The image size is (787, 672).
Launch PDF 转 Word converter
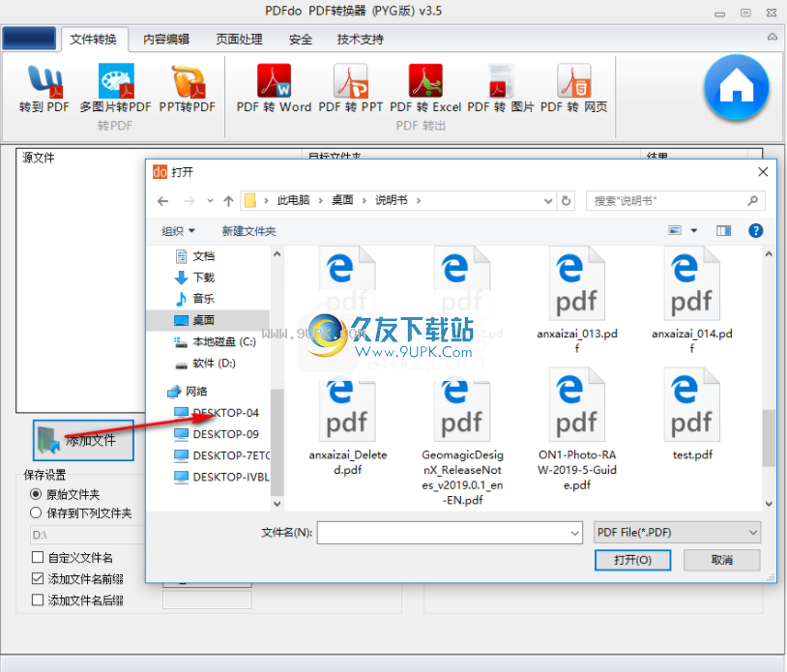274,89
